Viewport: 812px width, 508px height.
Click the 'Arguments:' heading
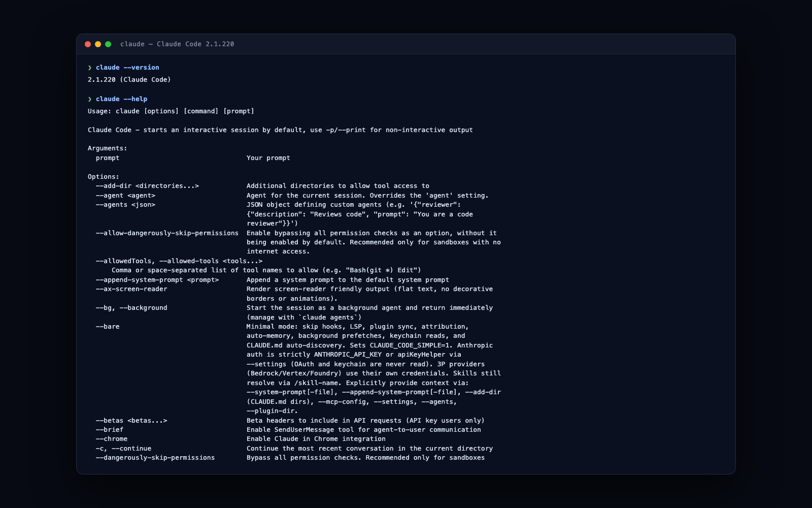[x=108, y=148]
